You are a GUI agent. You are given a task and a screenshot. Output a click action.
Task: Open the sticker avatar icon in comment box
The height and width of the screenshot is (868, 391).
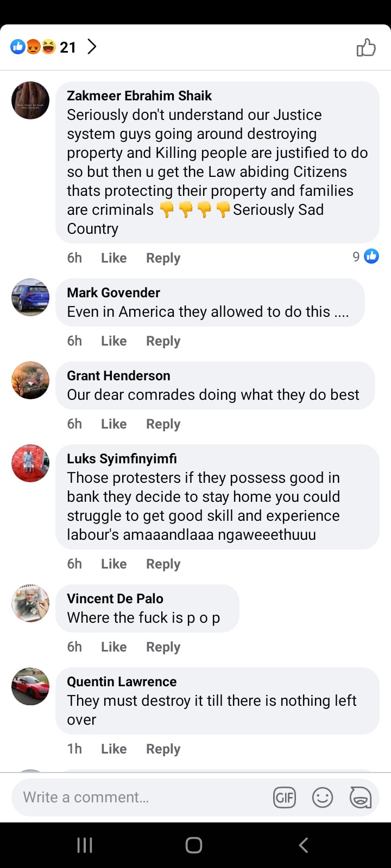360,797
